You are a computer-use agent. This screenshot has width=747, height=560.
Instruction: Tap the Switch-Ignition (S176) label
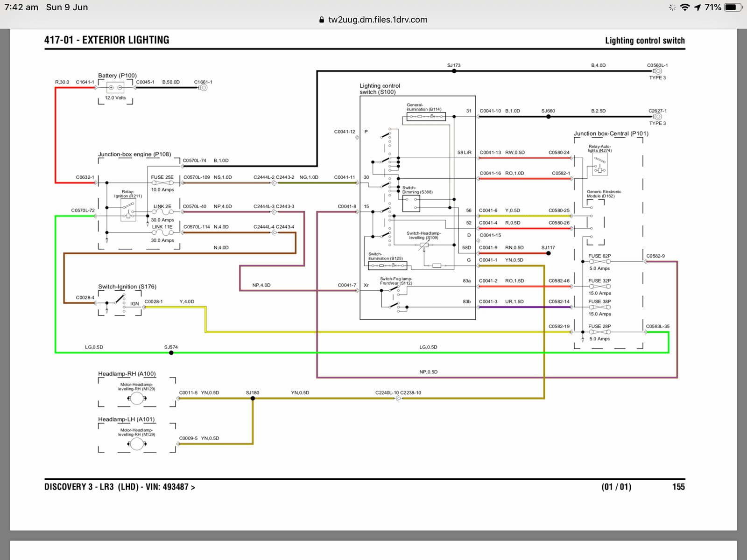127,287
